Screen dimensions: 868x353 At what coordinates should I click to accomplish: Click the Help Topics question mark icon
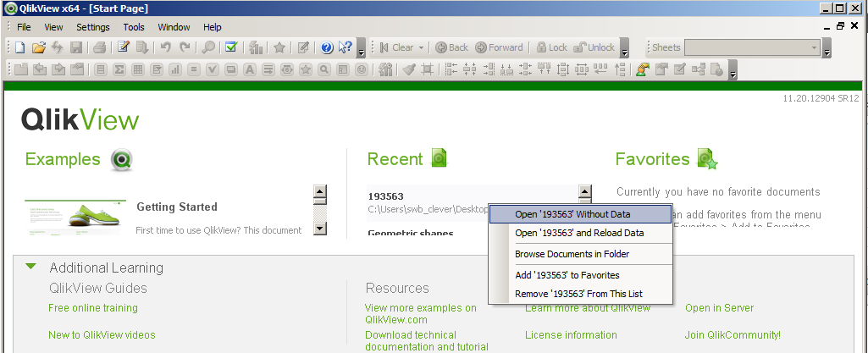click(326, 47)
